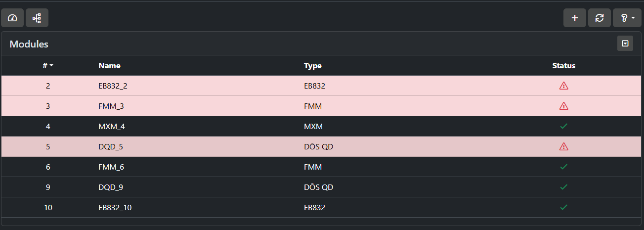Click the warning icon for DQD_5
This screenshot has height=230, width=644.
564,146
